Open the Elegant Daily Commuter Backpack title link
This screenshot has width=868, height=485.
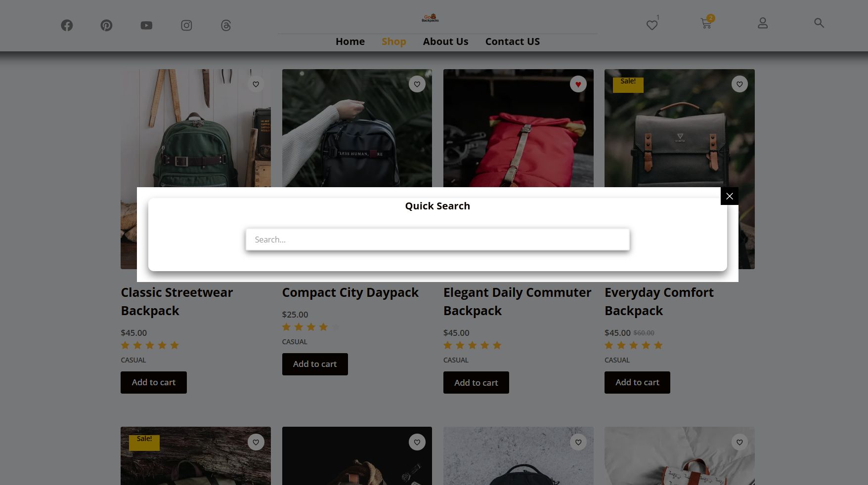click(517, 301)
